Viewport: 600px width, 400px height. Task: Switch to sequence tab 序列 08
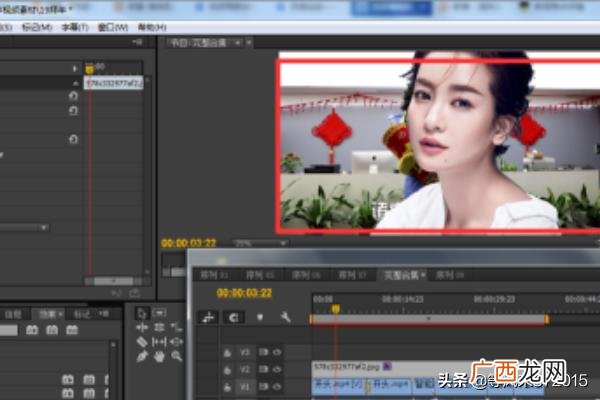(x=450, y=275)
